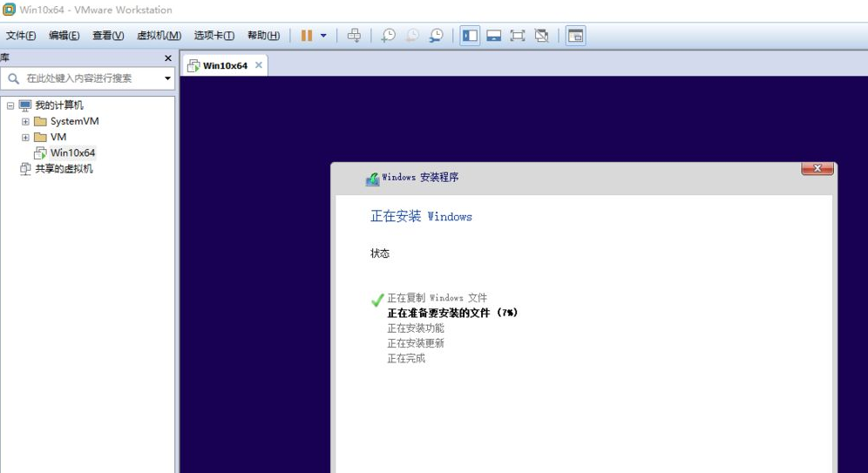The image size is (868, 473).
Task: Open the 虚拟机 (VM) menu
Action: pyautogui.click(x=159, y=36)
